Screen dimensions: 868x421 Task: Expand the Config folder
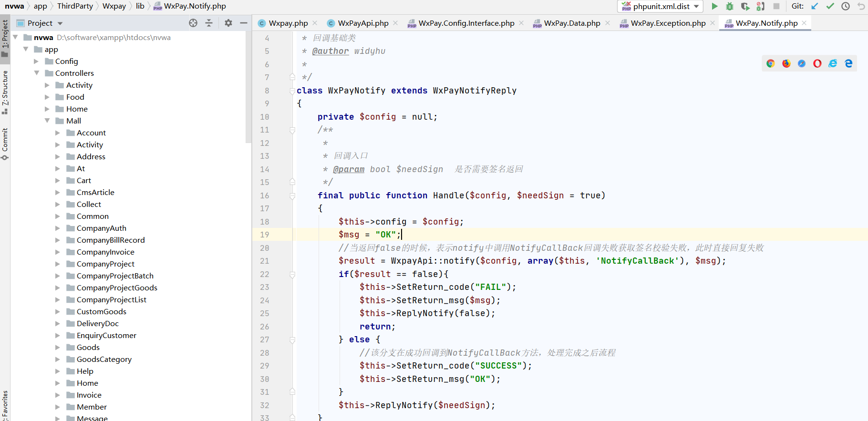click(36, 61)
